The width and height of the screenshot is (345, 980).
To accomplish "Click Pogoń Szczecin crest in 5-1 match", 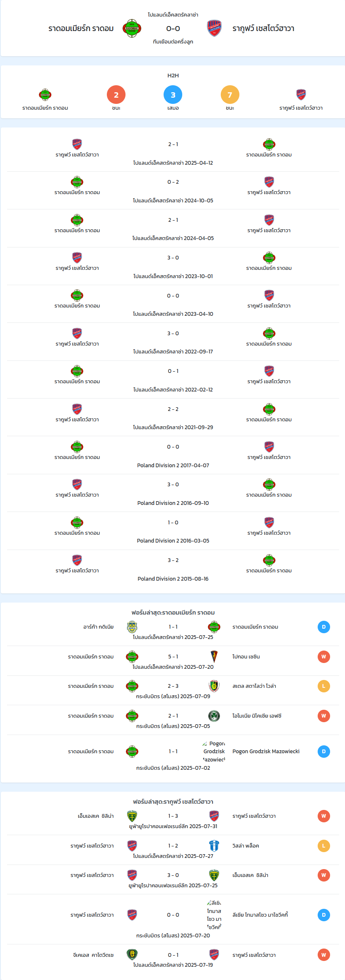I will click(214, 656).
